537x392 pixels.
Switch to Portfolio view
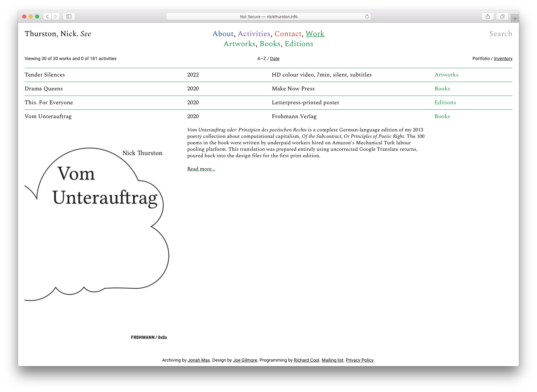pos(481,59)
